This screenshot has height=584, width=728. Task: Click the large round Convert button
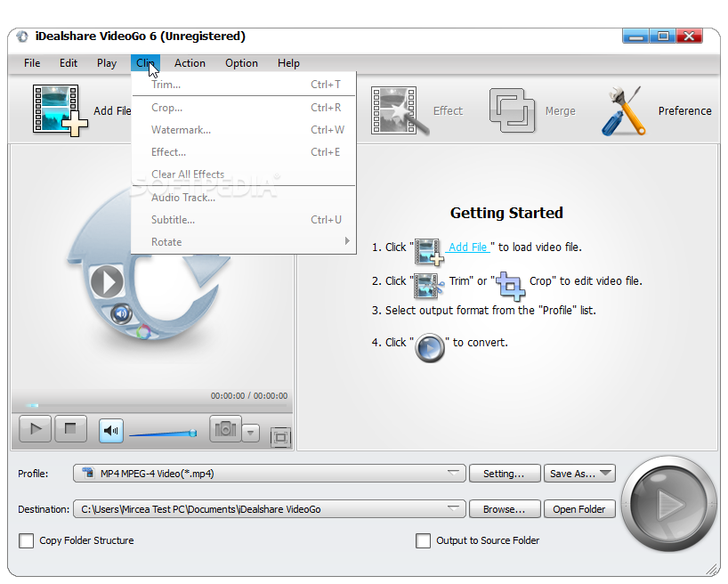[x=669, y=504]
